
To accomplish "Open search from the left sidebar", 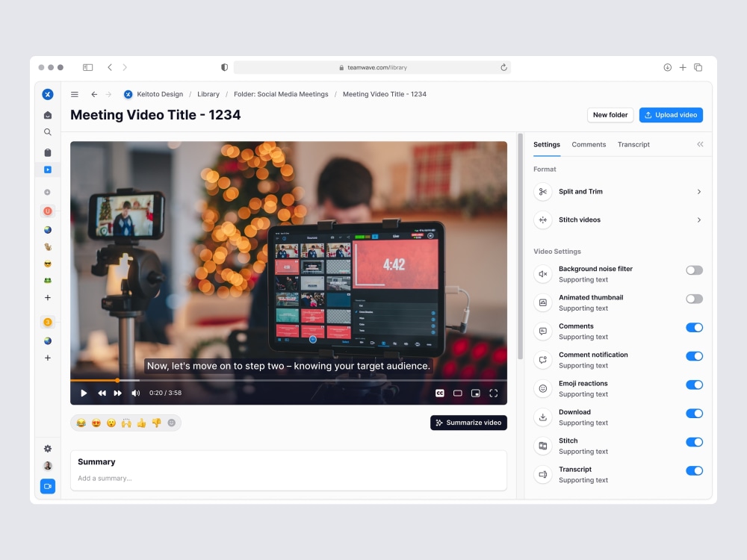I will pos(48,132).
